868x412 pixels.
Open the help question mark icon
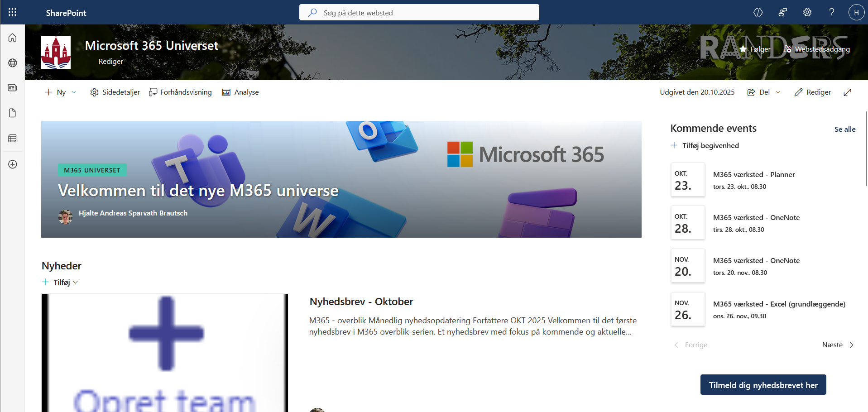(831, 12)
